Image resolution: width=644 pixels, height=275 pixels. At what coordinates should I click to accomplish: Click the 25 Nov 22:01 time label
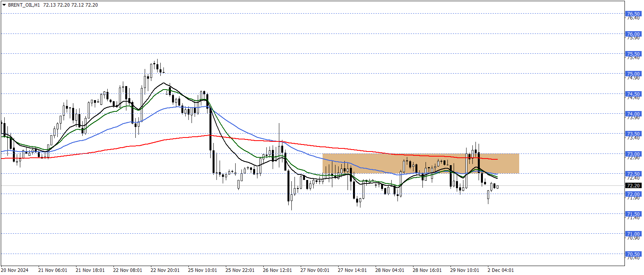240,270
